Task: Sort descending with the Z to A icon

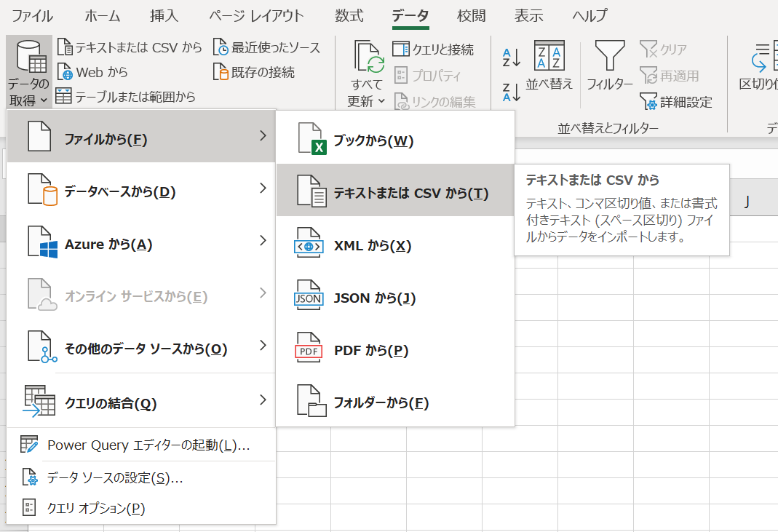Action: coord(512,92)
